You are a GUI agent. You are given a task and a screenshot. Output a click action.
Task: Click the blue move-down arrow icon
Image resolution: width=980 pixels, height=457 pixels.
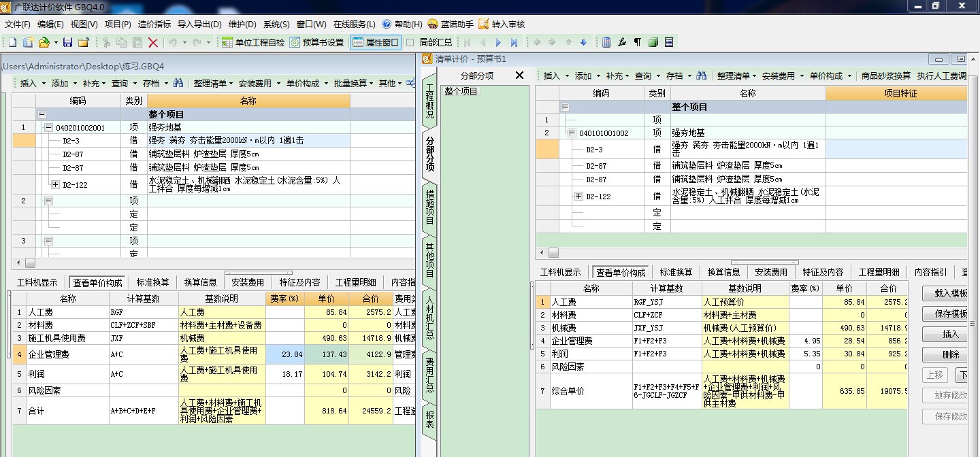click(583, 42)
